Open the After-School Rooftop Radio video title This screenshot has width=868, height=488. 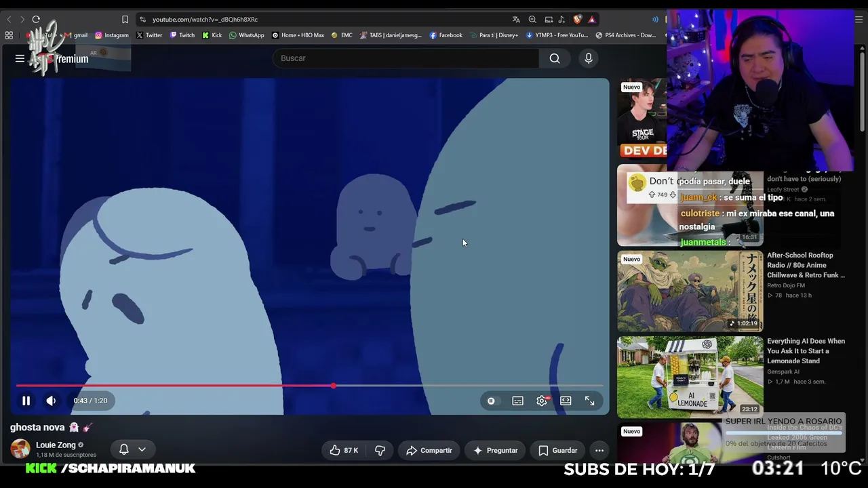tap(806, 265)
